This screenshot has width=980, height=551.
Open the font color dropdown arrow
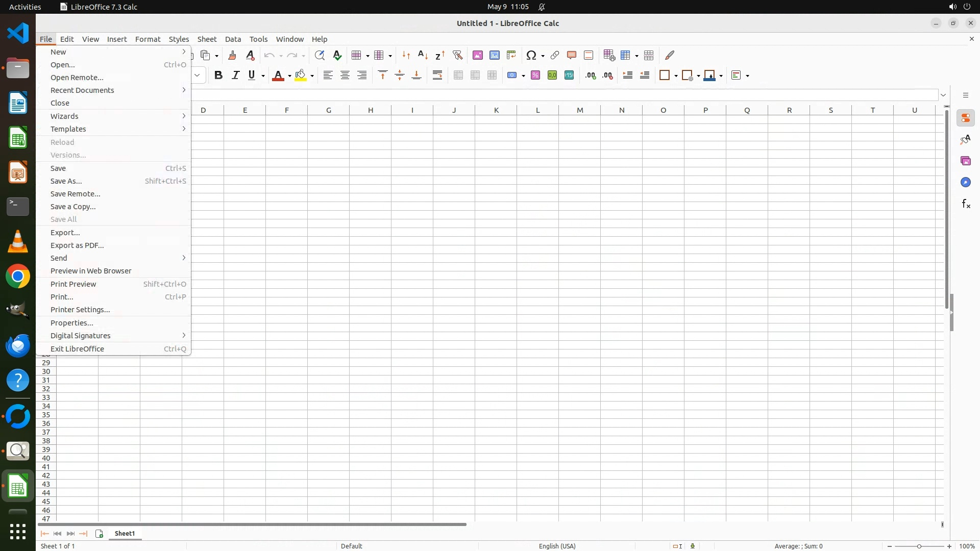point(289,76)
